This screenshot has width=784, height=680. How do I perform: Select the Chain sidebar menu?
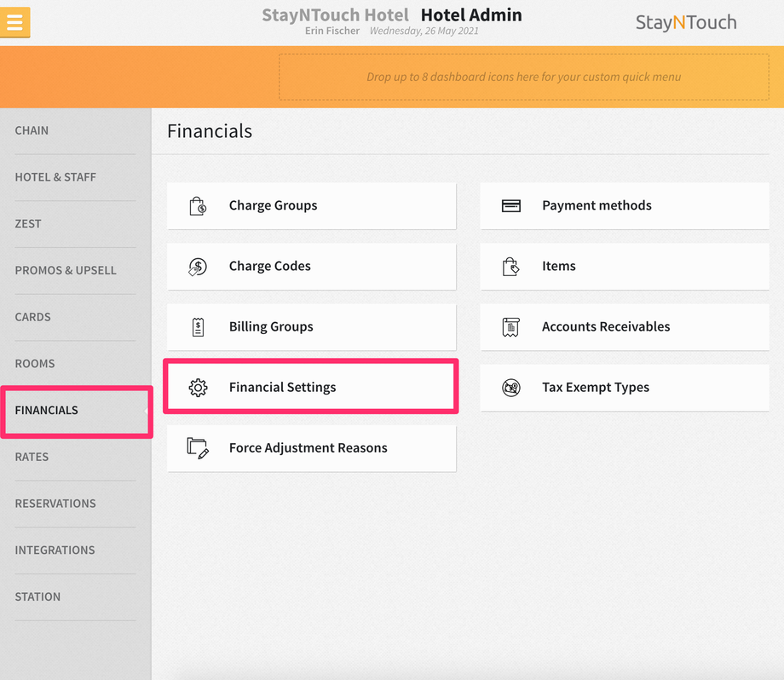(x=75, y=131)
